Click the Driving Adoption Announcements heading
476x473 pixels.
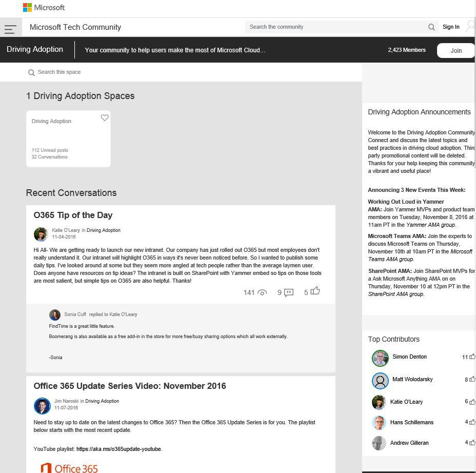[419, 112]
